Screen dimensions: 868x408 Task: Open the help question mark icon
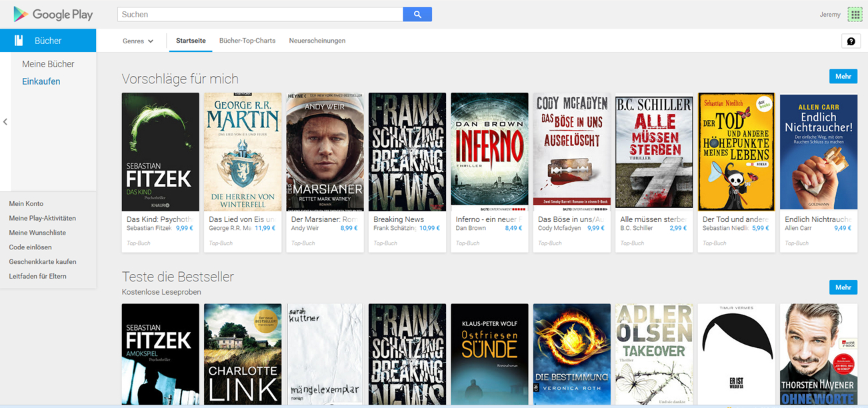[x=851, y=41]
